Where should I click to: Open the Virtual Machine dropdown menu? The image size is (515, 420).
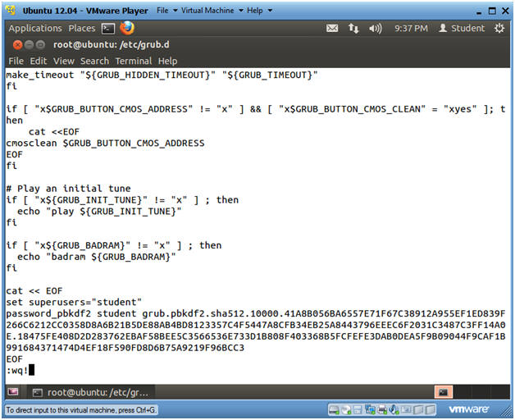[212, 11]
